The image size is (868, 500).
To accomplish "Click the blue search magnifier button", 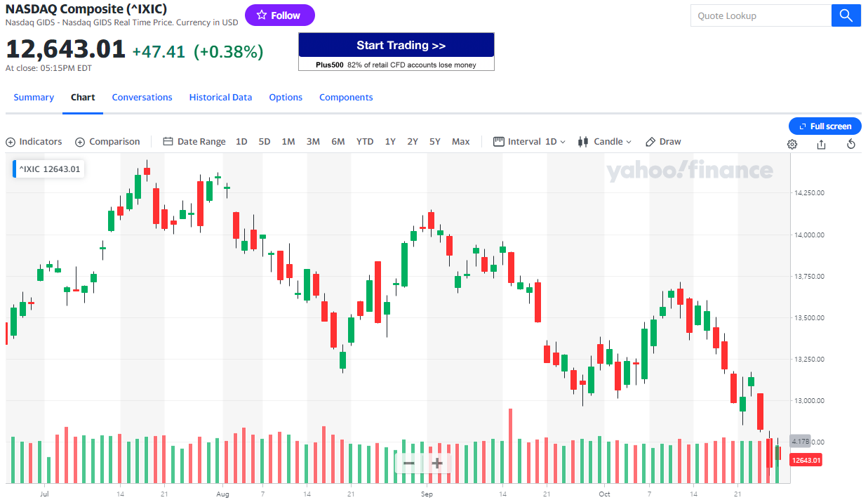I will (846, 15).
